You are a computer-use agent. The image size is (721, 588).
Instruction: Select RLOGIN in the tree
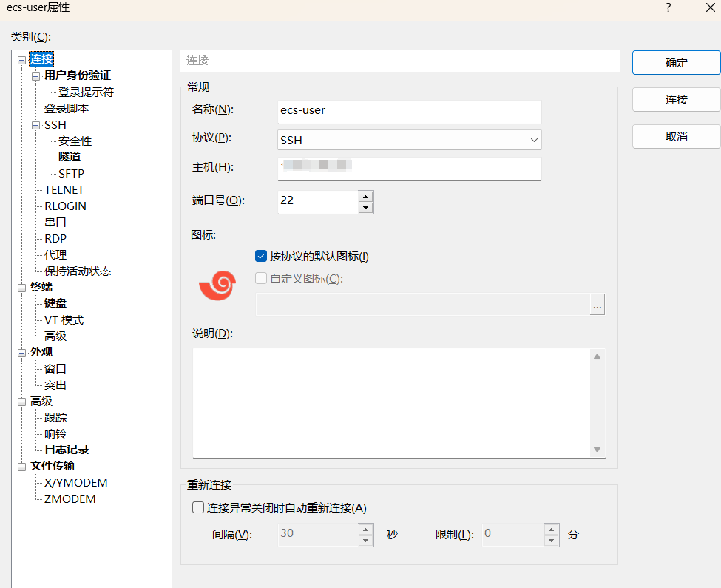[65, 206]
